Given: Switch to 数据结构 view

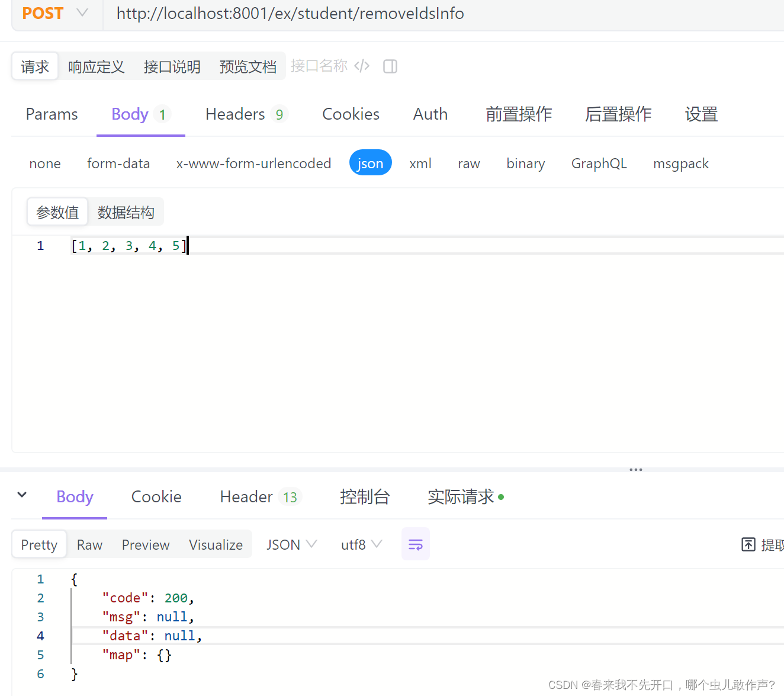Looking at the screenshot, I should (x=126, y=212).
